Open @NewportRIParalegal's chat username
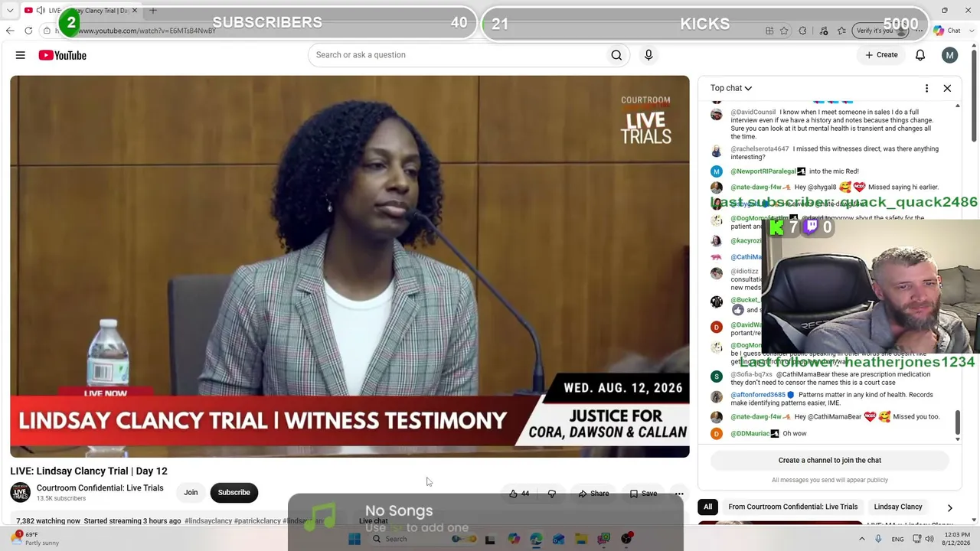Viewport: 980px width, 551px height. pyautogui.click(x=763, y=171)
